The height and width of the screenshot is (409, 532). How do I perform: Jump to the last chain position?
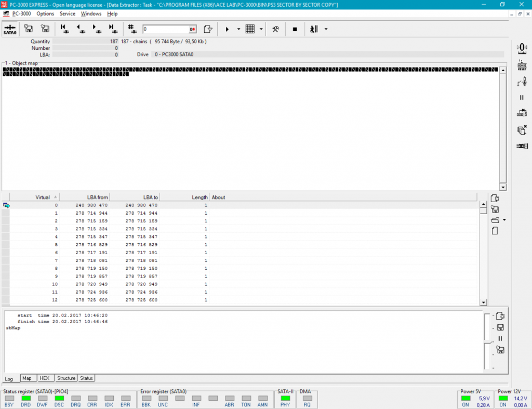(x=112, y=29)
